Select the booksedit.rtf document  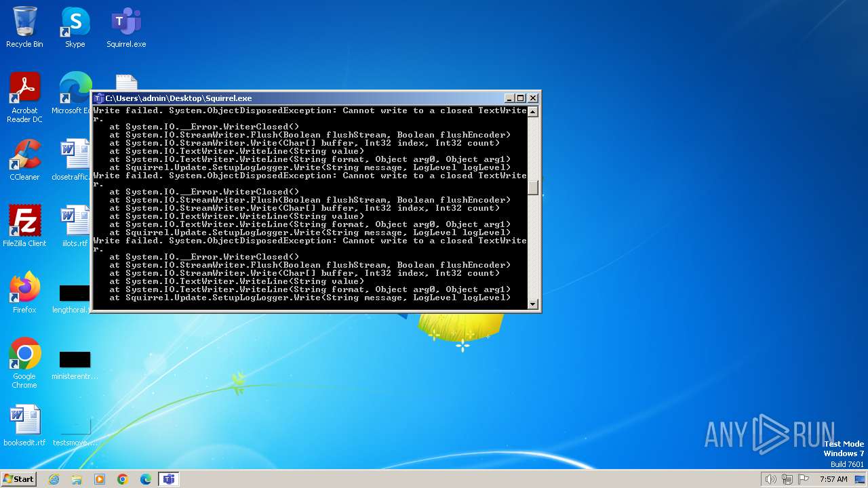tap(24, 426)
